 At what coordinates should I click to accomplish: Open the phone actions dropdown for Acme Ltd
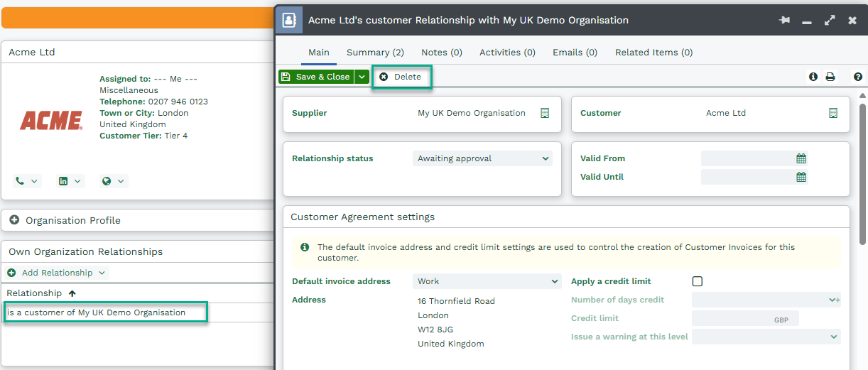[27, 181]
